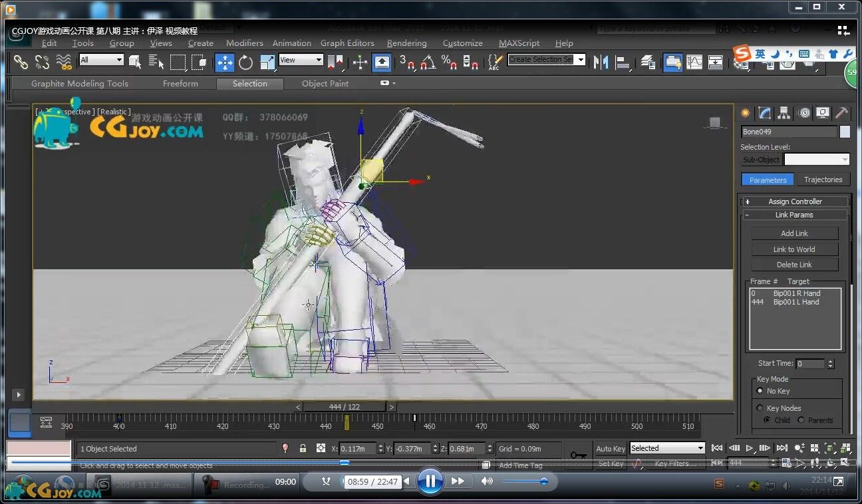Toggle Isolate Selection lightbulb icon
Screen dimensions: 862x504
(285, 449)
